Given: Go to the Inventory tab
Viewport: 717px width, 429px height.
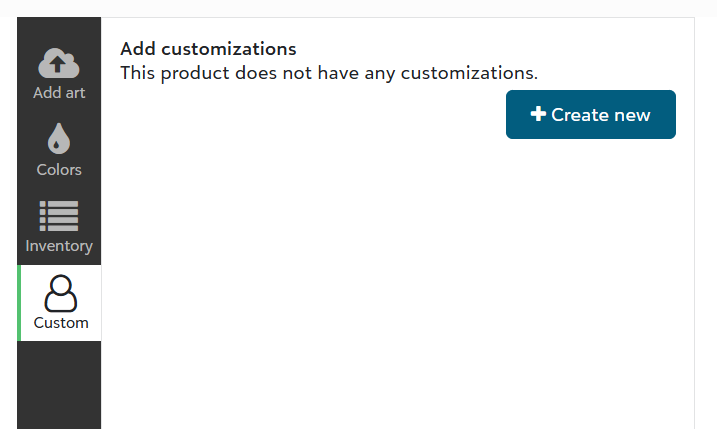Looking at the screenshot, I should coord(59,227).
